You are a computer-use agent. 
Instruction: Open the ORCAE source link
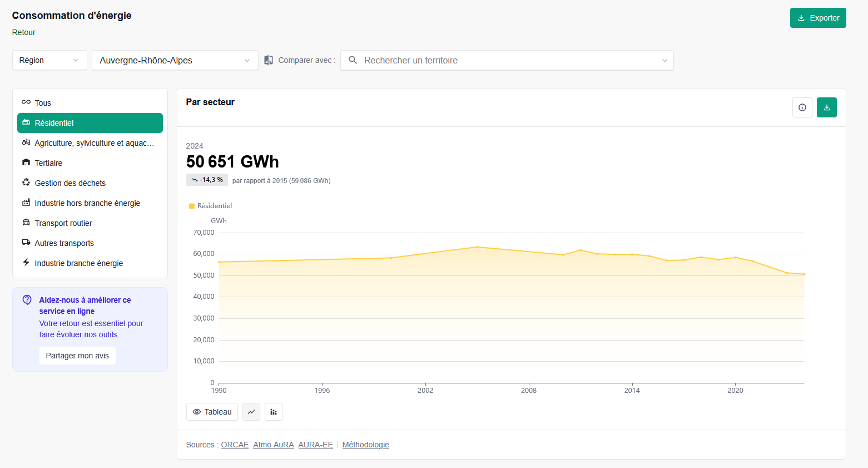click(235, 445)
